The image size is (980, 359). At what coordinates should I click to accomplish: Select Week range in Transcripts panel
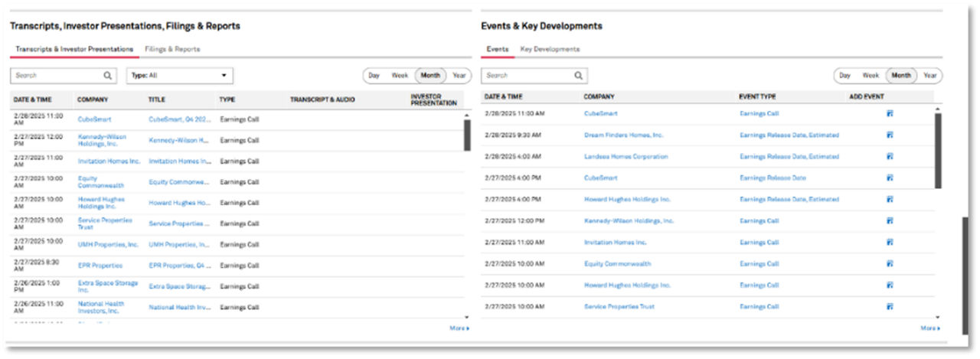[x=400, y=76]
